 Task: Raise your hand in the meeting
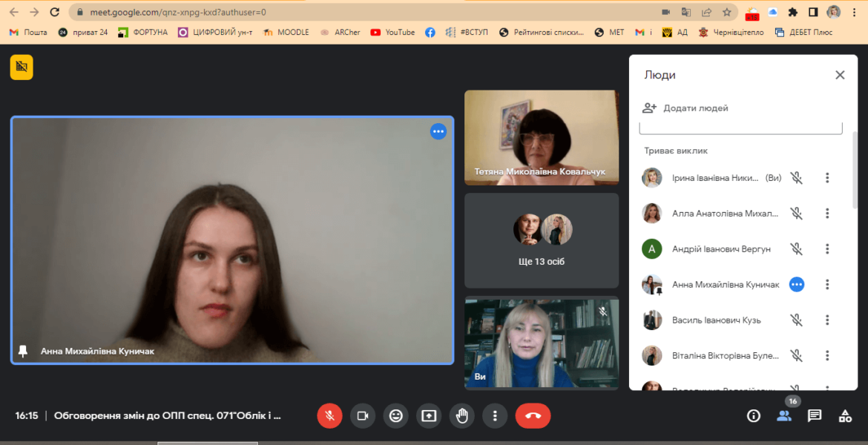461,415
